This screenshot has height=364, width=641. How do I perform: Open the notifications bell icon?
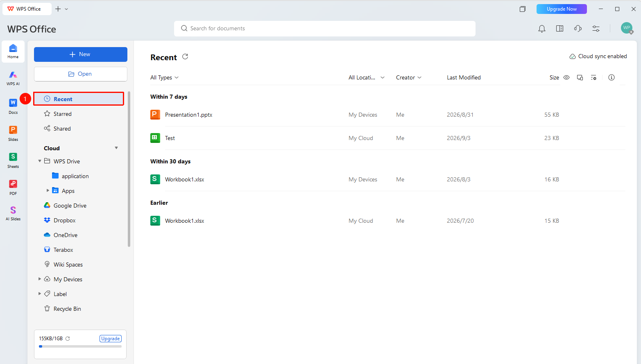tap(541, 29)
